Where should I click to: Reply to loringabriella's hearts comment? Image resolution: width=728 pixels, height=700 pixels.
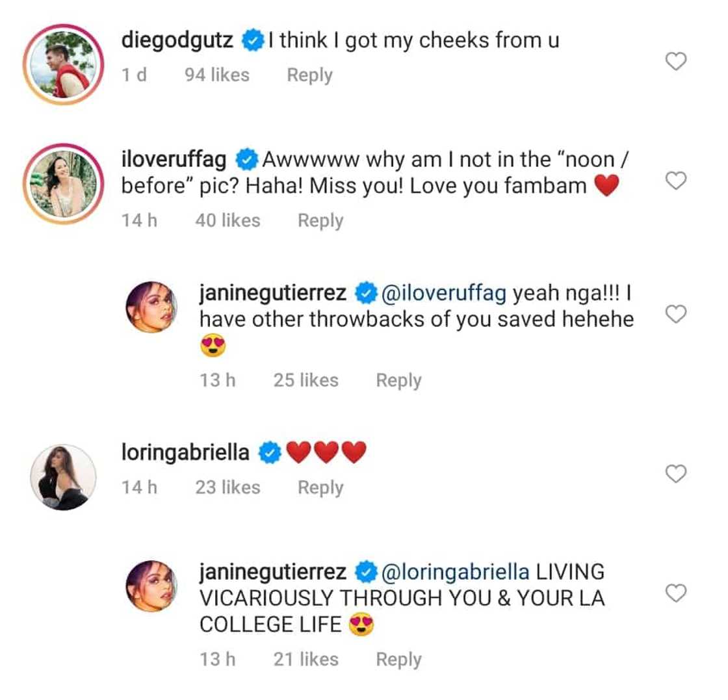coord(320,487)
